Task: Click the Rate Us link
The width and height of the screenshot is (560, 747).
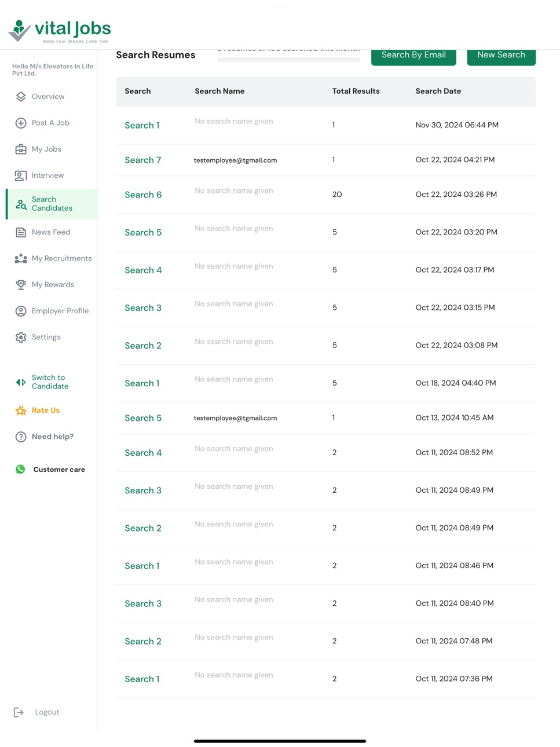Action: click(46, 411)
